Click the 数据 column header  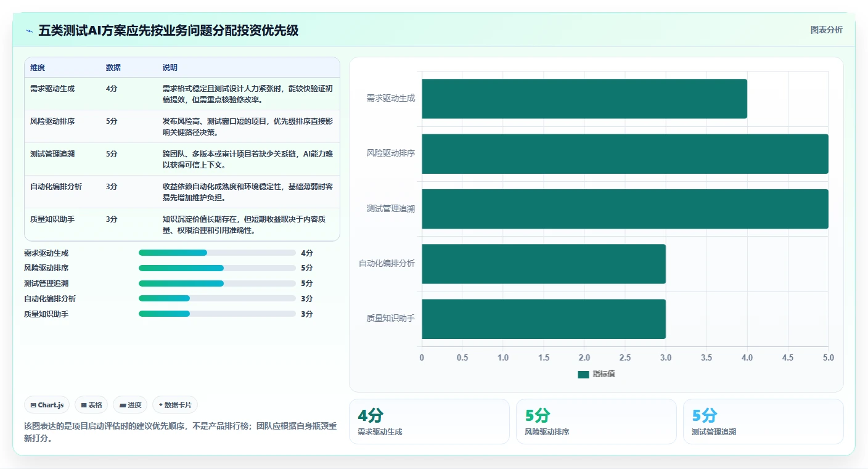(113, 68)
